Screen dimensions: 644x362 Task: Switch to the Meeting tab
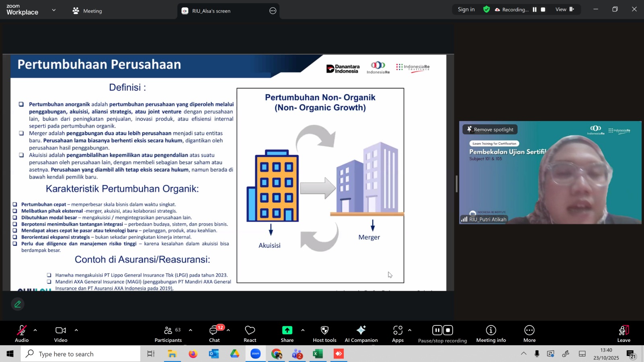(x=87, y=11)
